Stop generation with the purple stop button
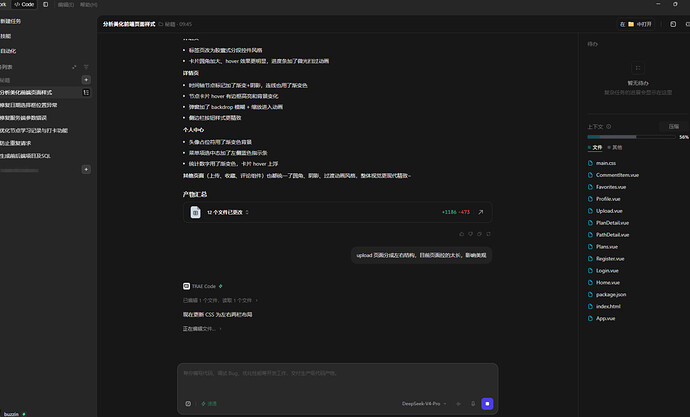This screenshot has height=417, width=690. click(487, 403)
